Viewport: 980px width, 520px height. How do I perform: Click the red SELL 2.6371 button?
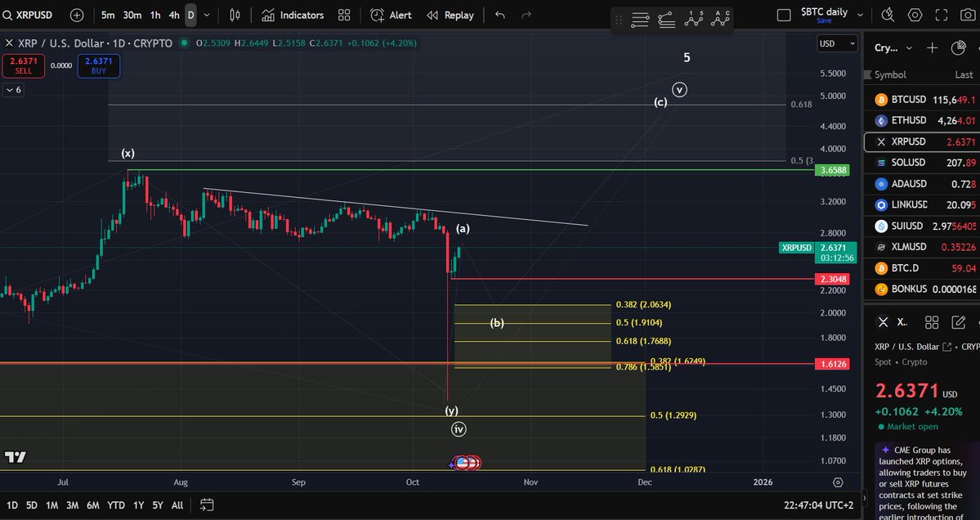click(23, 65)
